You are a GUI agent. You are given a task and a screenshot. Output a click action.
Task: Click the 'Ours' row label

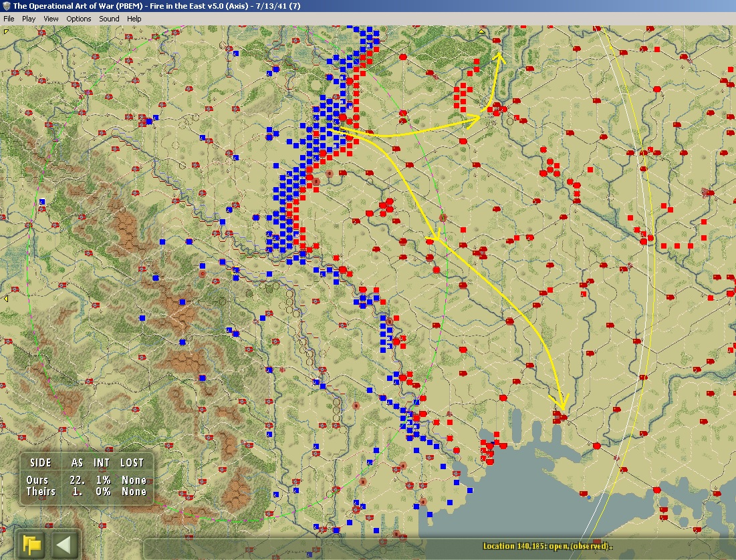click(37, 480)
